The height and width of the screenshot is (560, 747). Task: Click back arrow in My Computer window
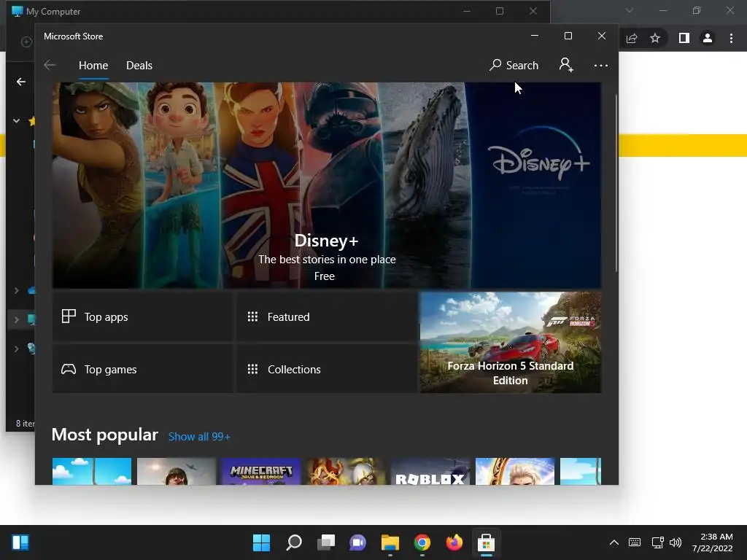[x=21, y=82]
